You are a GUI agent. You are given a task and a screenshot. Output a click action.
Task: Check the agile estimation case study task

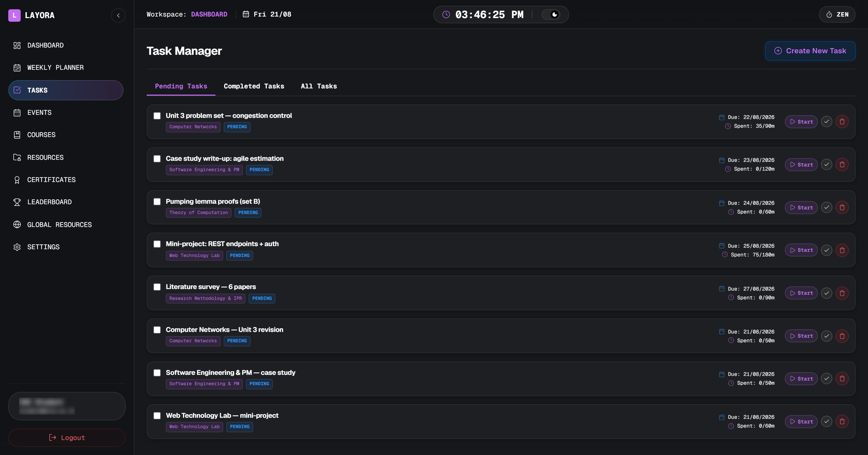tap(157, 158)
